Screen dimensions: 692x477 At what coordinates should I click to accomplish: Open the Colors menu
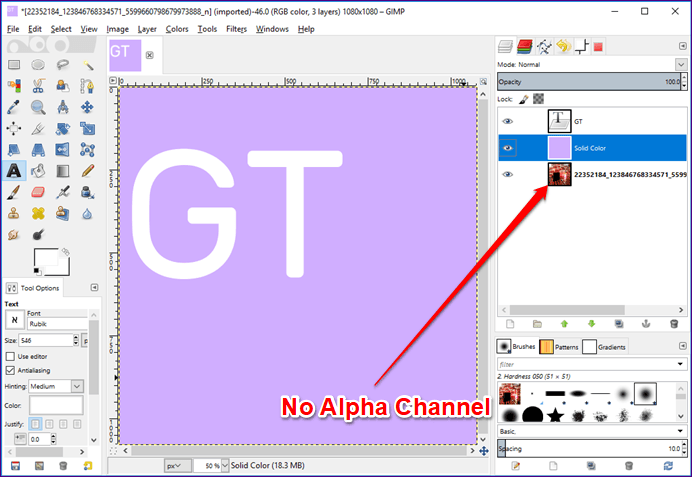click(177, 29)
